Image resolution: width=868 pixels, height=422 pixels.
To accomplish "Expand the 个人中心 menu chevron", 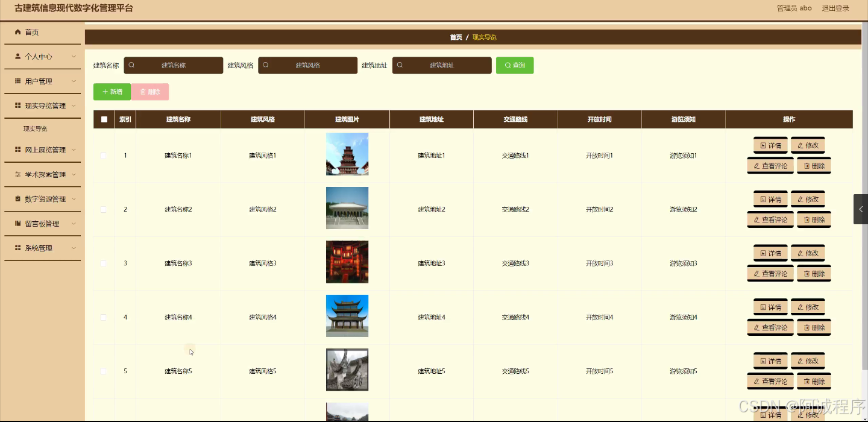I will (74, 56).
